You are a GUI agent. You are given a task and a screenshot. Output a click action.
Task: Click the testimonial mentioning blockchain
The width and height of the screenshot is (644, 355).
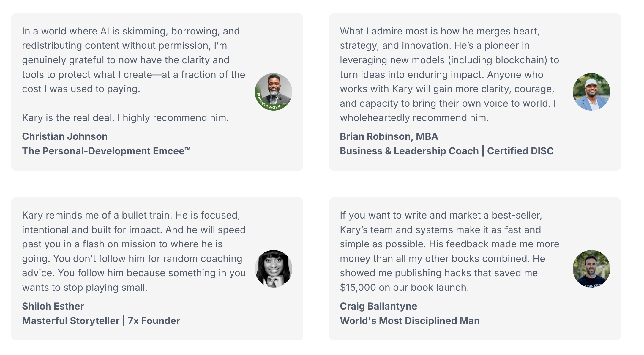449,74
